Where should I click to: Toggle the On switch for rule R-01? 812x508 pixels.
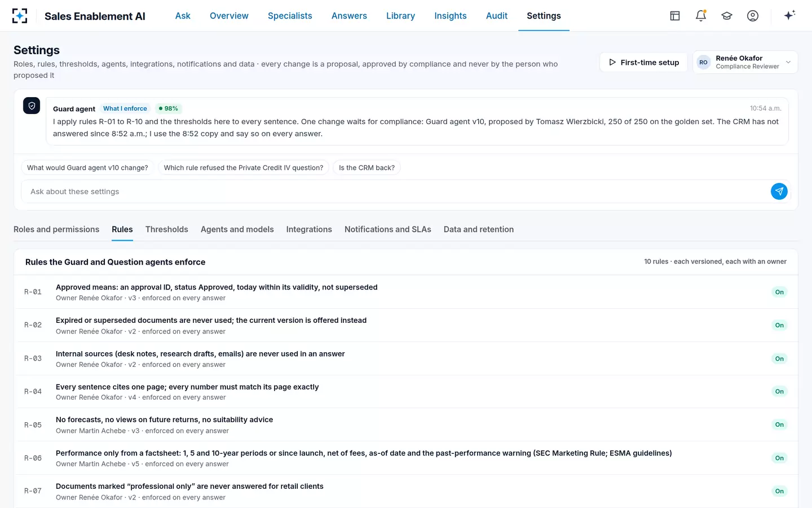pos(779,292)
